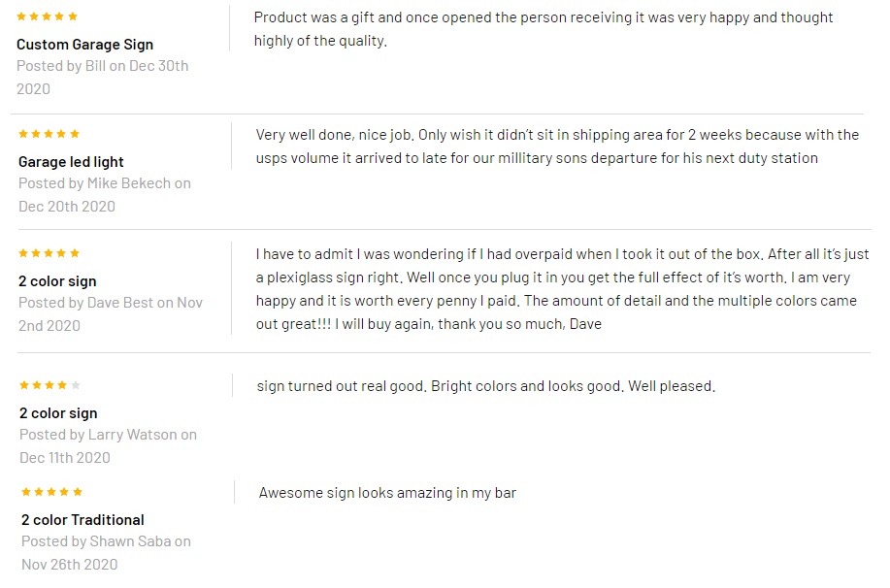Viewport: 890px width, 588px height.
Task: Open the Custom Garage Sign review title
Action: pos(84,45)
